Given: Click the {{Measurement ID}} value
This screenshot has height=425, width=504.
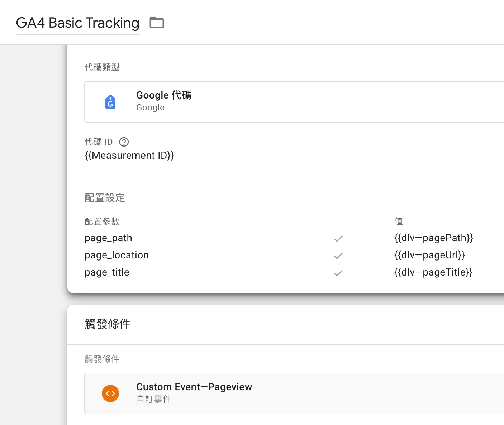Looking at the screenshot, I should (129, 156).
